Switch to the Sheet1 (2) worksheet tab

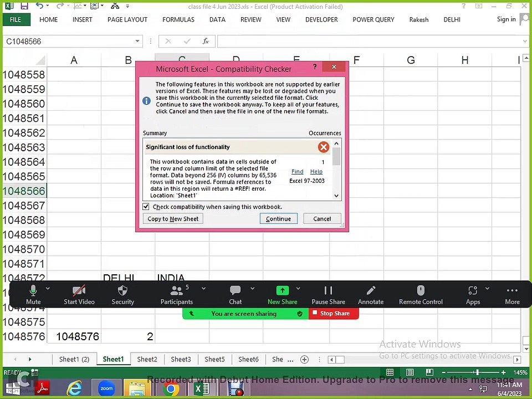tap(74, 359)
